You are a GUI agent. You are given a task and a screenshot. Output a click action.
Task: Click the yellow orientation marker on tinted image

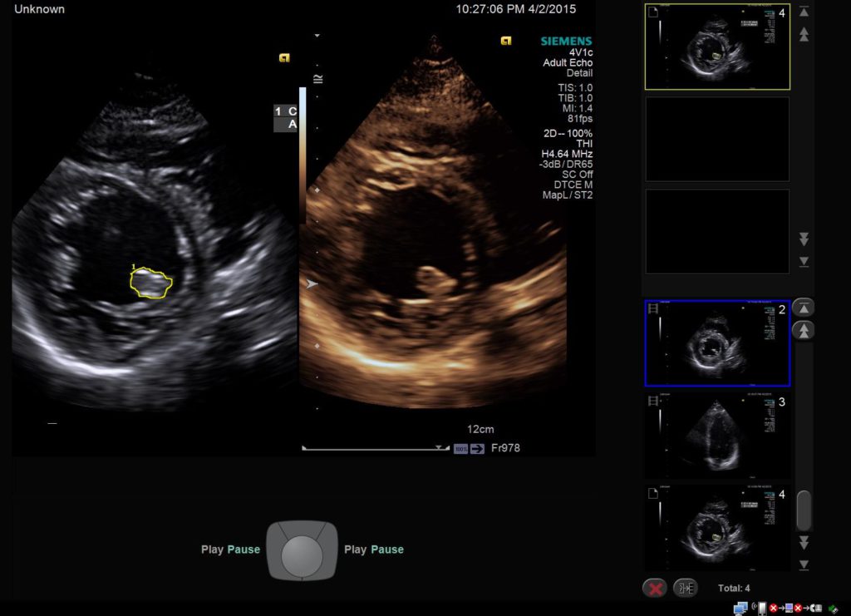[505, 41]
